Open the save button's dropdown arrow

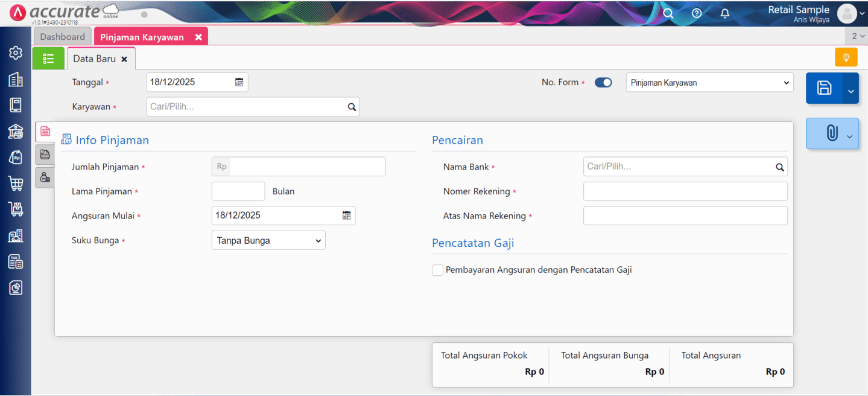click(851, 88)
